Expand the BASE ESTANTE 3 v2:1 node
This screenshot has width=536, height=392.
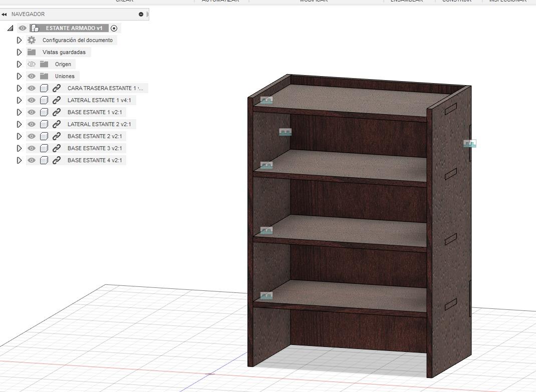[x=19, y=148]
